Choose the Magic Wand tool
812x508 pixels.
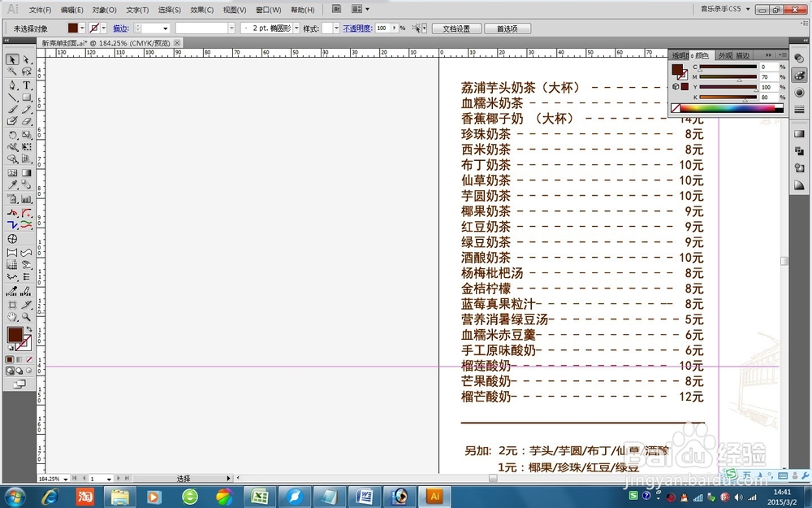pyautogui.click(x=12, y=72)
